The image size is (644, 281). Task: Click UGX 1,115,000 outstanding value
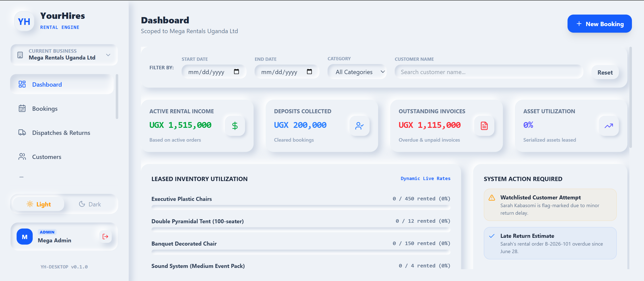[x=430, y=125]
